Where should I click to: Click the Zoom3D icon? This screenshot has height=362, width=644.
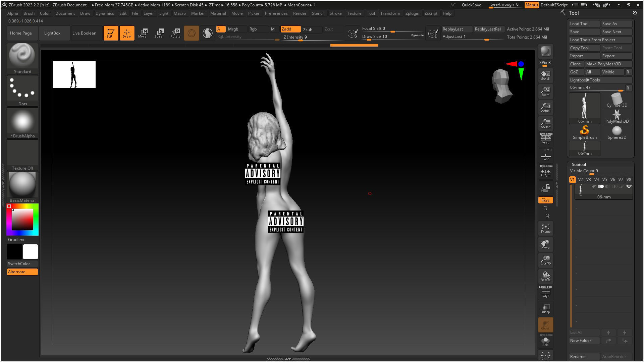(x=545, y=260)
